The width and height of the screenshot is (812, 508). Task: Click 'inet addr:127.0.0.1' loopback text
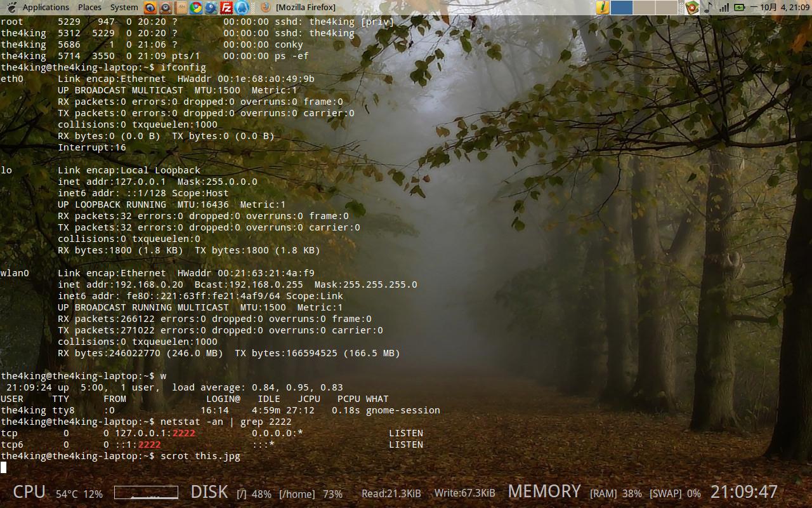(112, 182)
